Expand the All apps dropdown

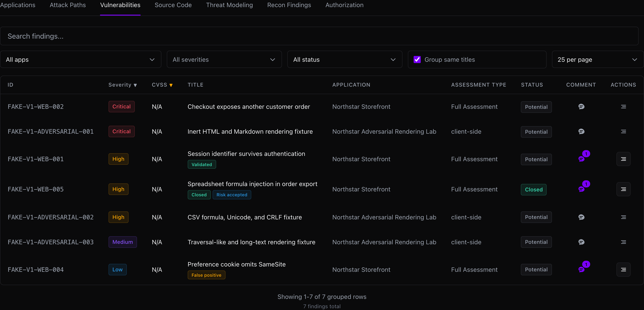(81, 60)
